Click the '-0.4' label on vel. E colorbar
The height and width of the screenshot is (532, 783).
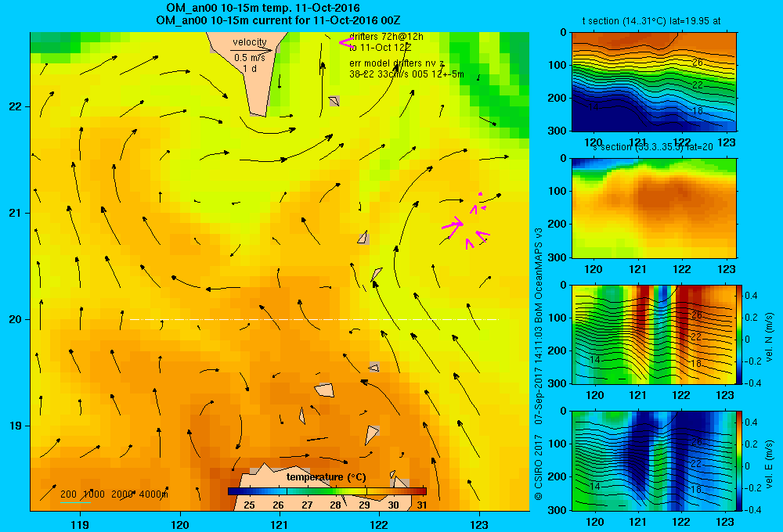point(752,509)
